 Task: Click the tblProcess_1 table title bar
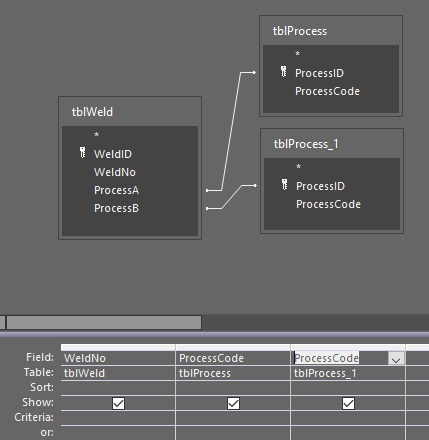tap(332, 144)
